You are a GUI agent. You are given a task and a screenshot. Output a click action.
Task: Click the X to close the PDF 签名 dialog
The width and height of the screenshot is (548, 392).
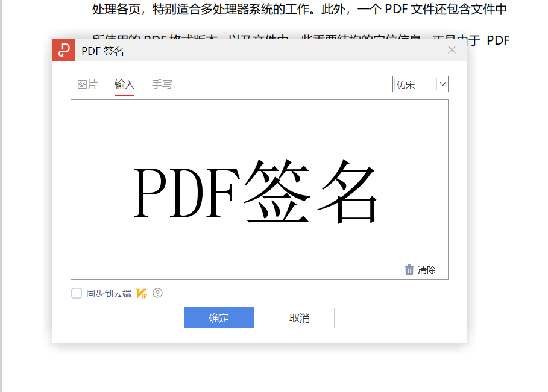pyautogui.click(x=452, y=50)
